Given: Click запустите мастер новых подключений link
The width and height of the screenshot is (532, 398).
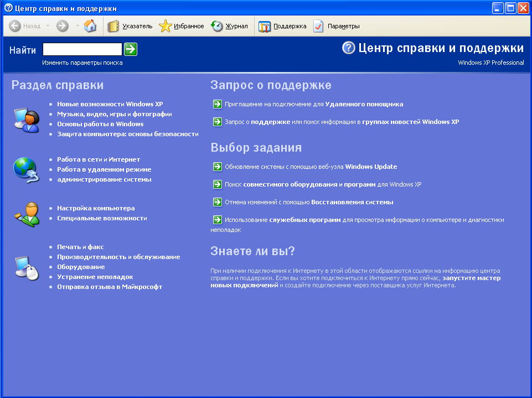Looking at the screenshot, I should (355, 282).
